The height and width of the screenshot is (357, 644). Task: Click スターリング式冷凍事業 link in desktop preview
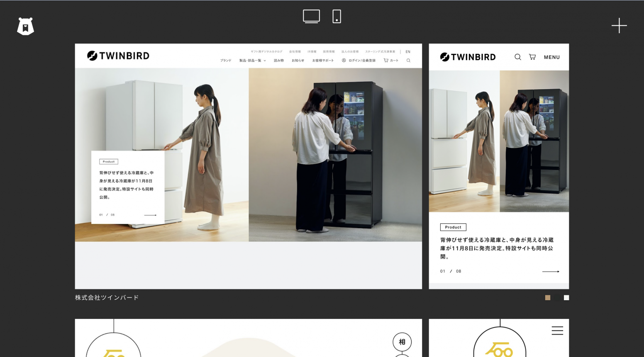(x=380, y=52)
